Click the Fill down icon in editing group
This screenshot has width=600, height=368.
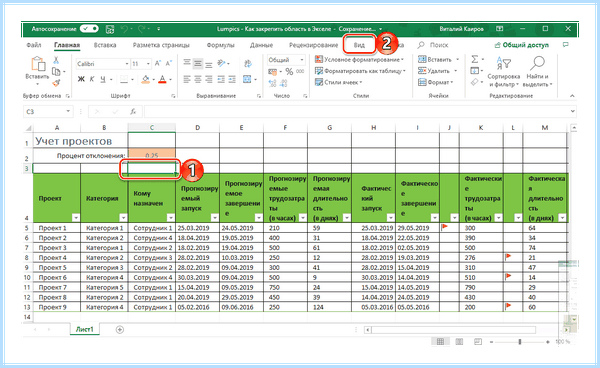point(474,70)
